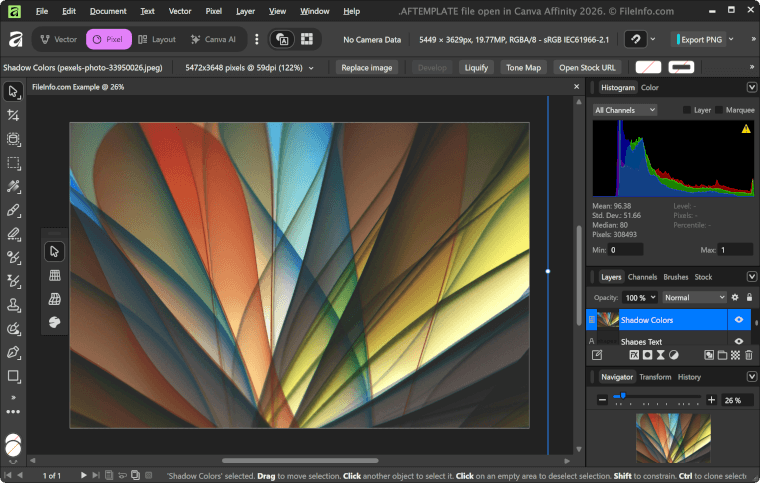Delete layer with trash icon

[x=749, y=355]
